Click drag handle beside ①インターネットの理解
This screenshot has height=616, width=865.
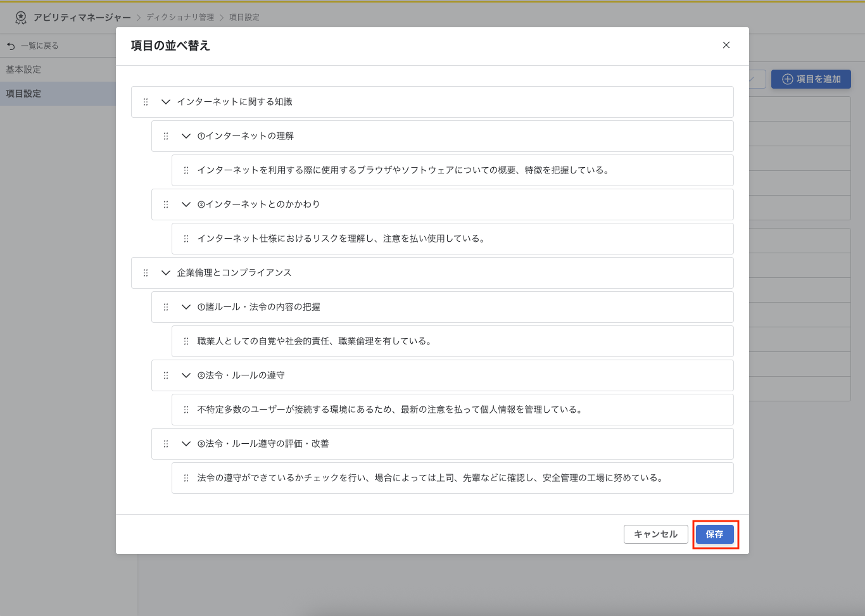coord(166,136)
